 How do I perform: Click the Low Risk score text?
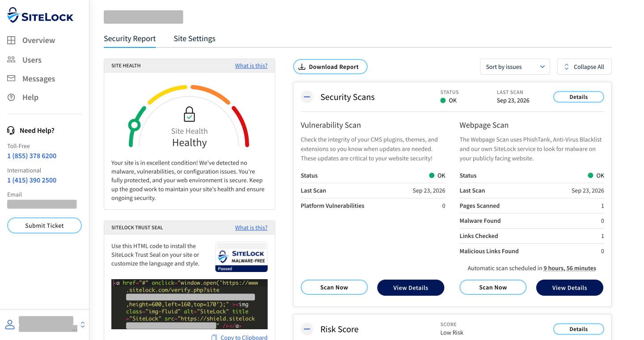pyautogui.click(x=452, y=332)
